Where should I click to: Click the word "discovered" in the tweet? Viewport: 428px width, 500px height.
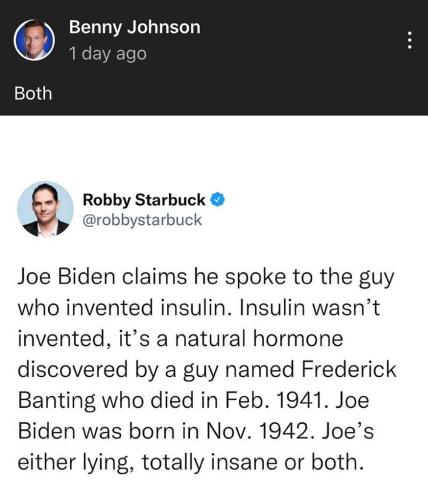(73, 369)
